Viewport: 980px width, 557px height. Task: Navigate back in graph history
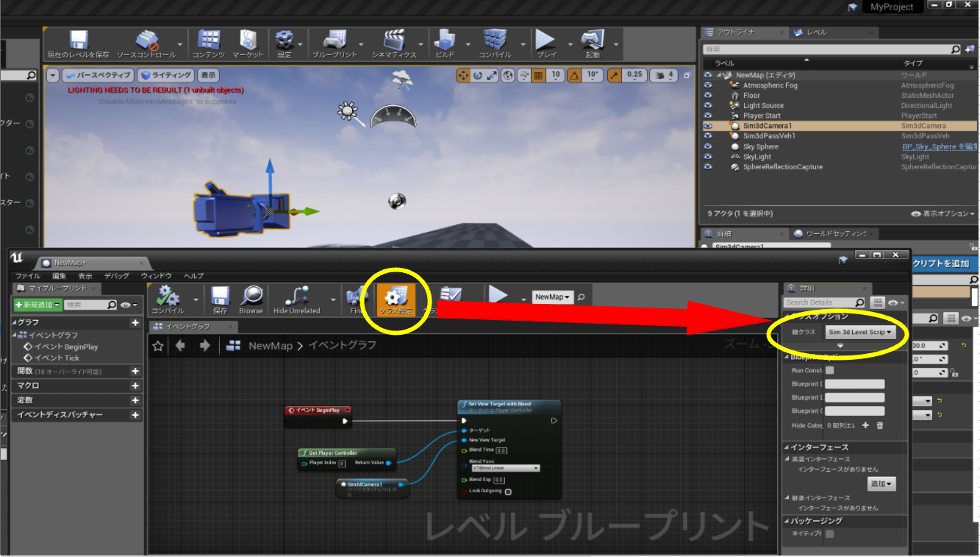[x=180, y=345]
